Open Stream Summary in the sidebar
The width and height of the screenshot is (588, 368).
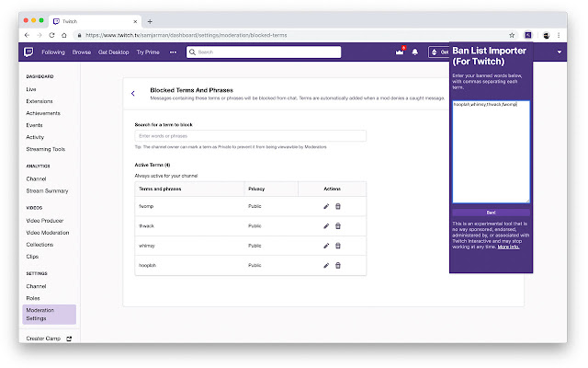[x=47, y=191]
